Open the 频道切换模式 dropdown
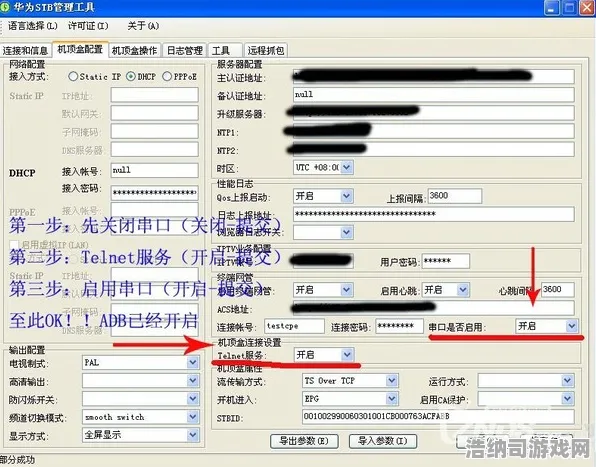 [193, 417]
